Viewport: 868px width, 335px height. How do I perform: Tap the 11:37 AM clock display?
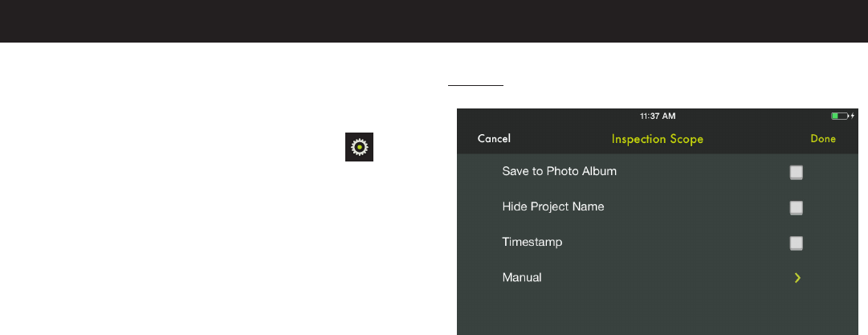[658, 116]
